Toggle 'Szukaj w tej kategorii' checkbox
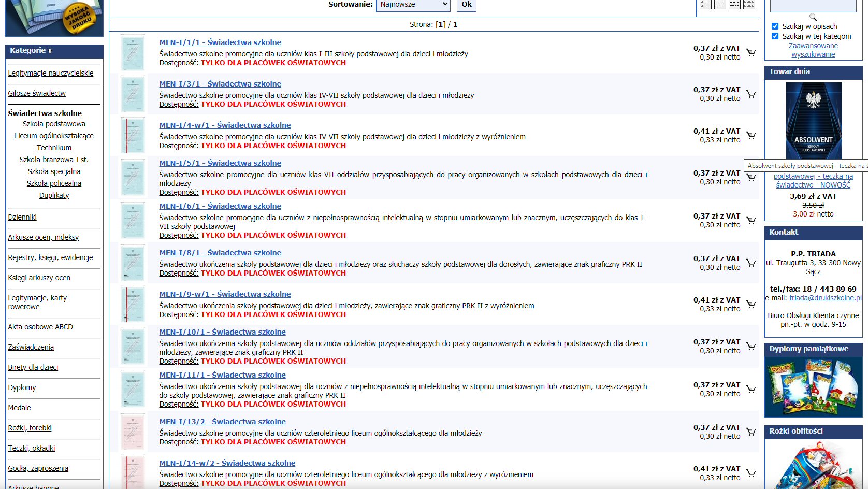This screenshot has height=489, width=868. [775, 36]
